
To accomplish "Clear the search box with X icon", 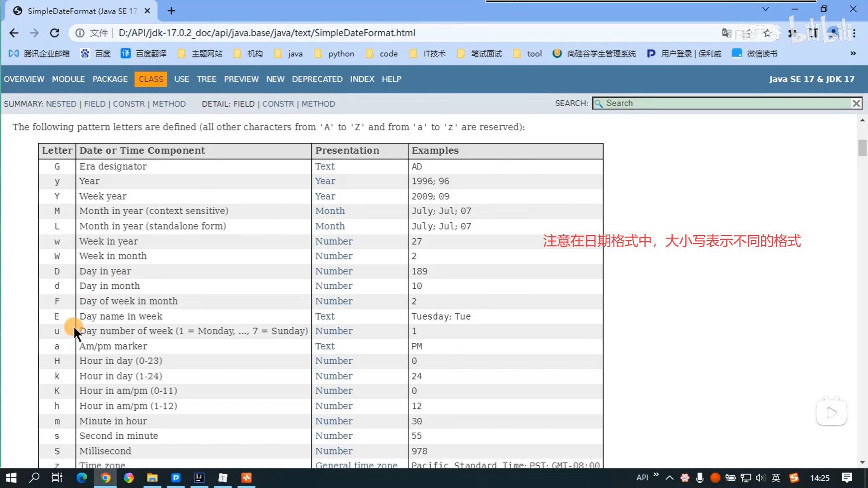I will [856, 103].
